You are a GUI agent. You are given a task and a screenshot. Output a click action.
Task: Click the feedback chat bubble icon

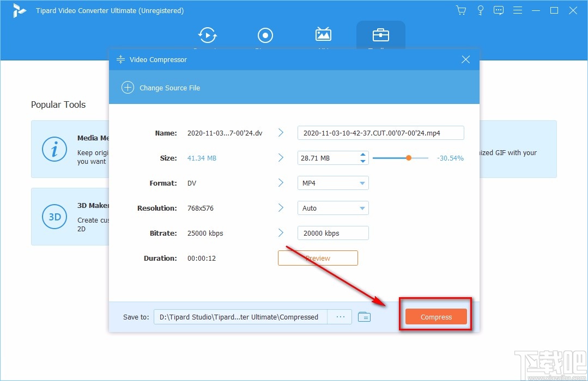[499, 10]
